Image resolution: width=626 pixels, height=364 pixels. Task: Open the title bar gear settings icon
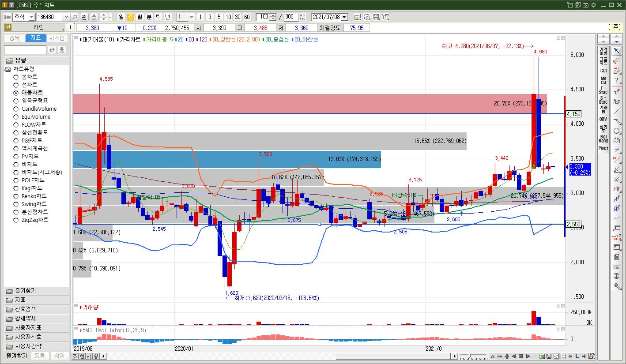pyautogui.click(x=593, y=5)
